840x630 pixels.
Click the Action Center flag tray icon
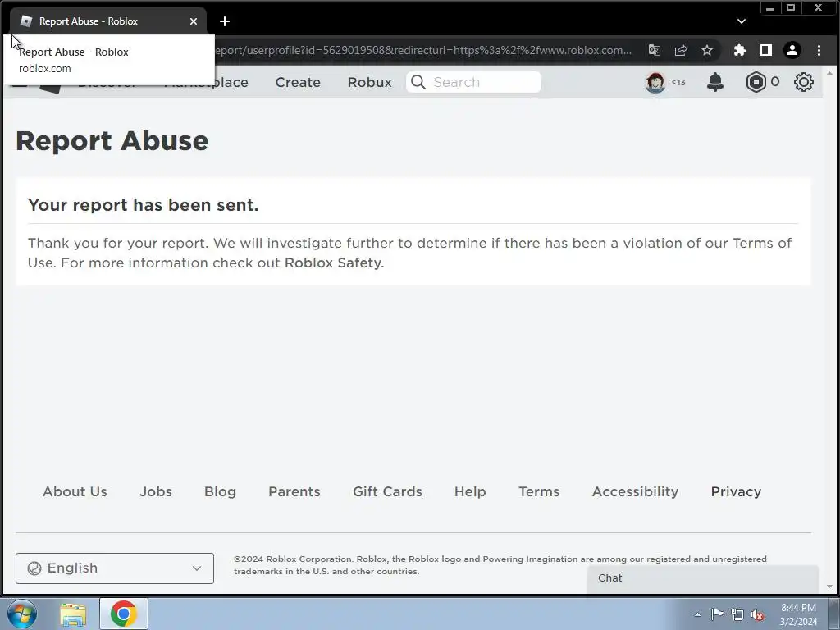(x=717, y=614)
